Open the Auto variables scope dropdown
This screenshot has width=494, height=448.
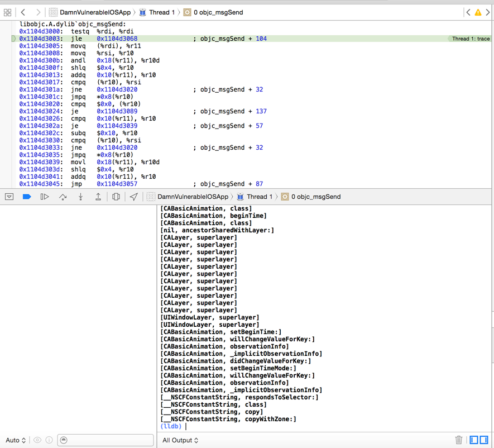pyautogui.click(x=16, y=440)
